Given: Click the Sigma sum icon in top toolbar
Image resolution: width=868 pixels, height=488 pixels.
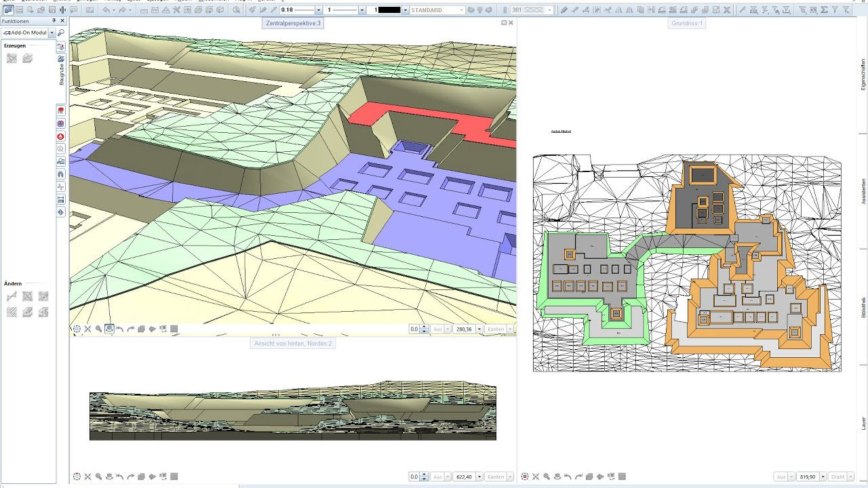Looking at the screenshot, I should tap(825, 10).
